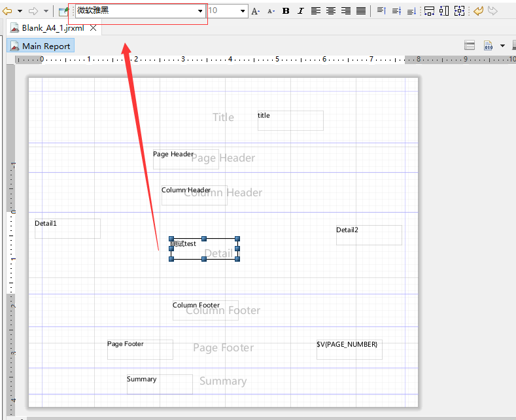This screenshot has height=420, width=516.
Task: Click the match height size icon
Action: click(x=444, y=11)
